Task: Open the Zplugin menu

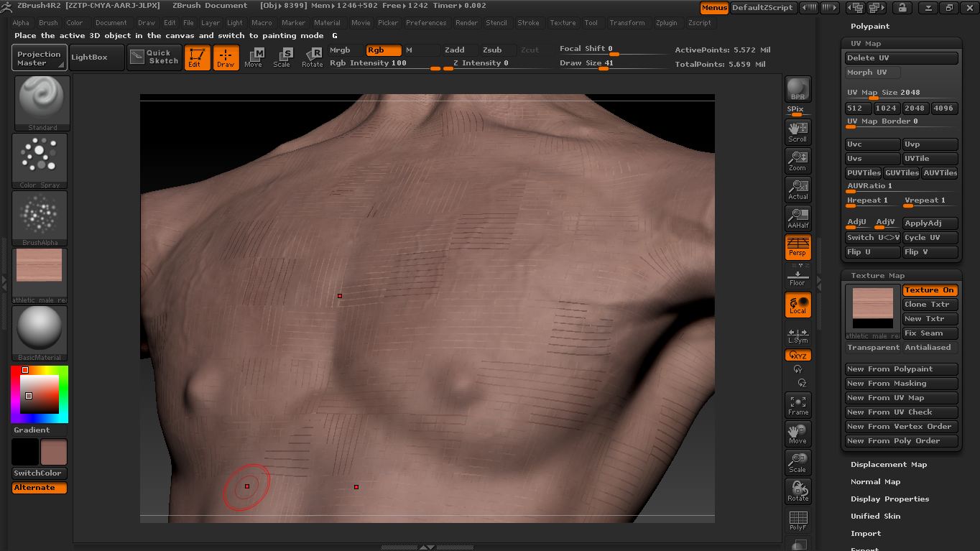Action: tap(666, 22)
